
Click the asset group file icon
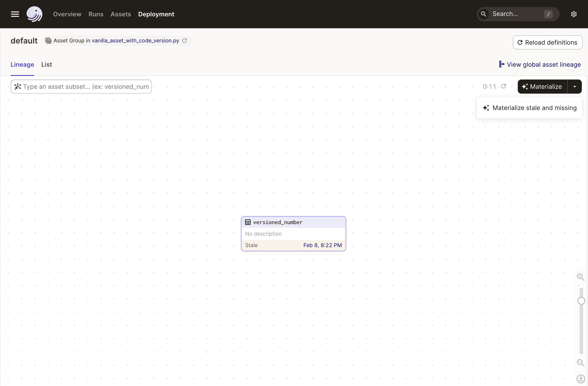pos(48,40)
